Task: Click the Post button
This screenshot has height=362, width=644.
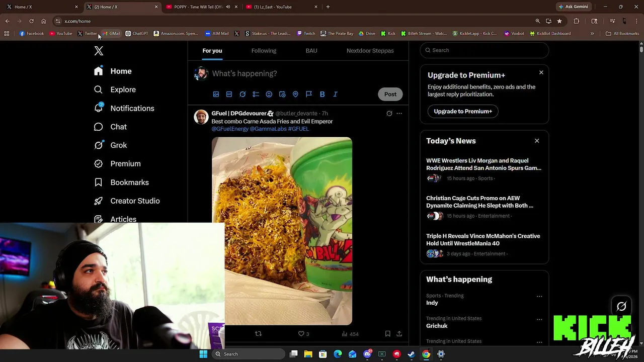Action: tap(390, 94)
